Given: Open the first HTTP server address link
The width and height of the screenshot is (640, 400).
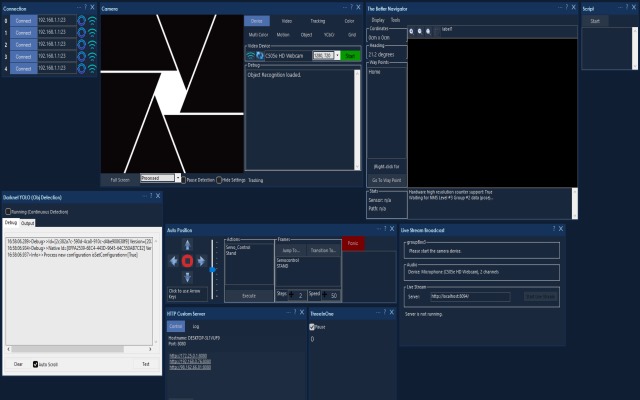Looking at the screenshot, I should pyautogui.click(x=188, y=356).
